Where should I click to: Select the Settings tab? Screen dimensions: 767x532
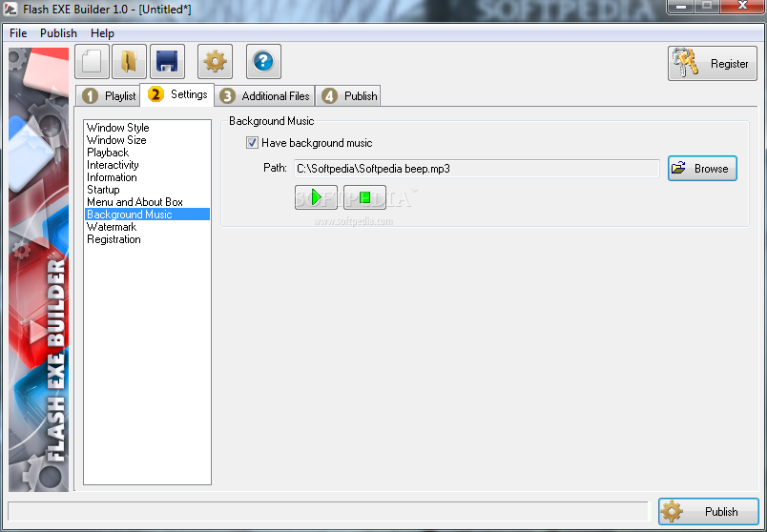coord(177,94)
